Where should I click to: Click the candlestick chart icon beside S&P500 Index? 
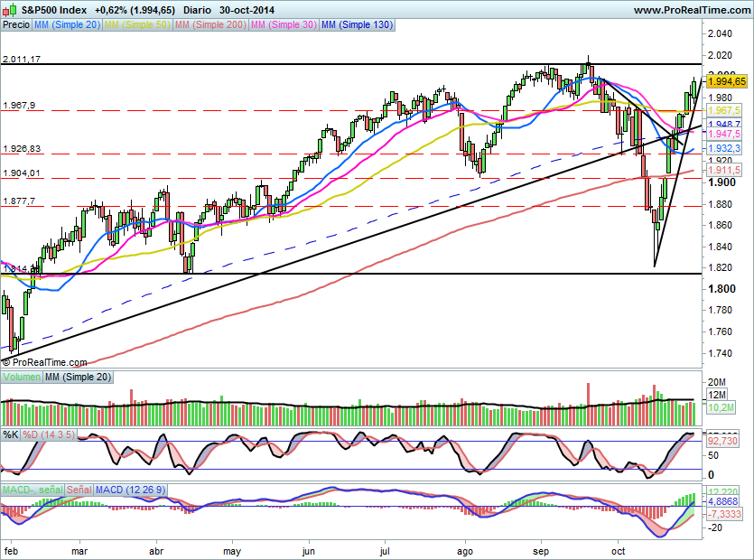coord(10,10)
